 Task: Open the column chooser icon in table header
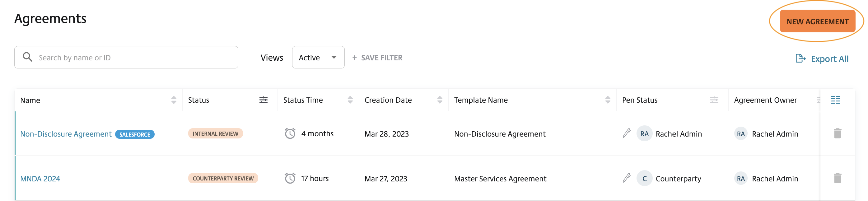[835, 100]
